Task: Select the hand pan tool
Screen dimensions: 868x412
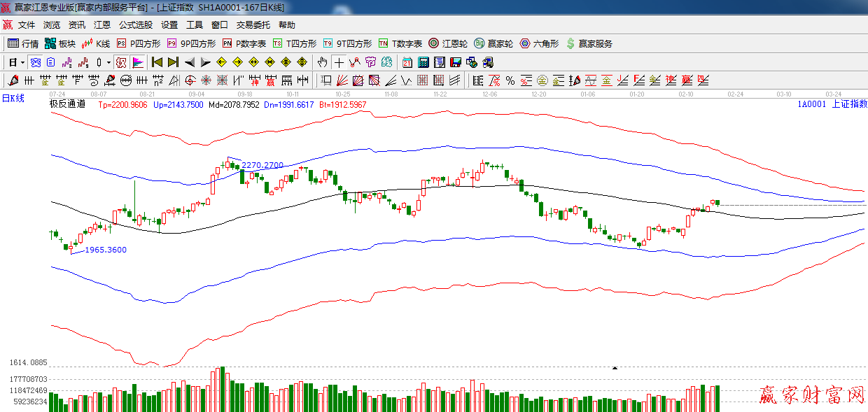Action: pyautogui.click(x=323, y=62)
